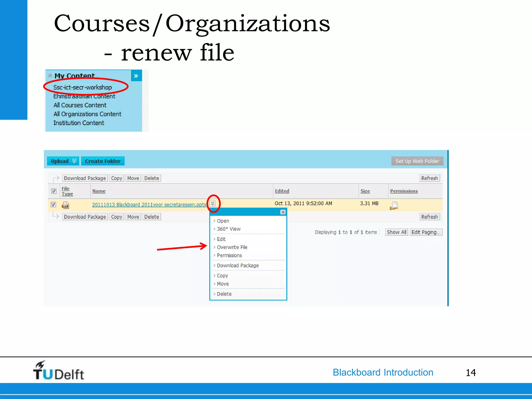Click Create Folder button
Viewport: 532px width, 399px height.
point(103,161)
